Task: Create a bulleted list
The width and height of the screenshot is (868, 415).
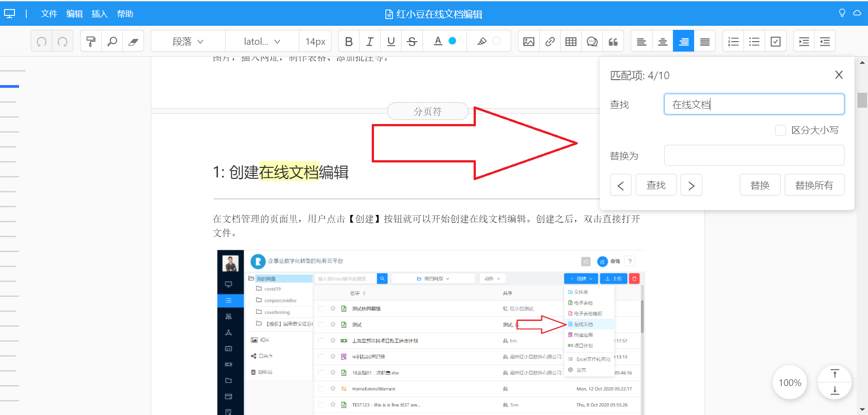Action: [754, 42]
